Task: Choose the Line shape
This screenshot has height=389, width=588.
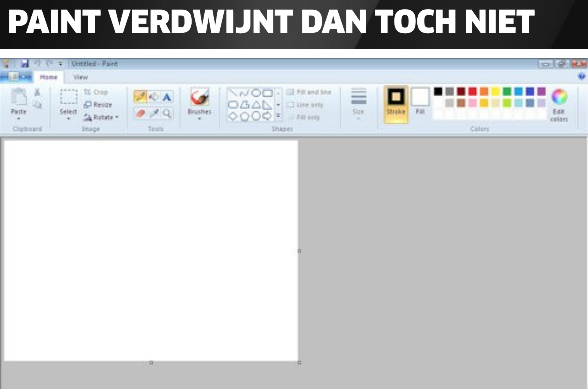Action: (x=233, y=92)
